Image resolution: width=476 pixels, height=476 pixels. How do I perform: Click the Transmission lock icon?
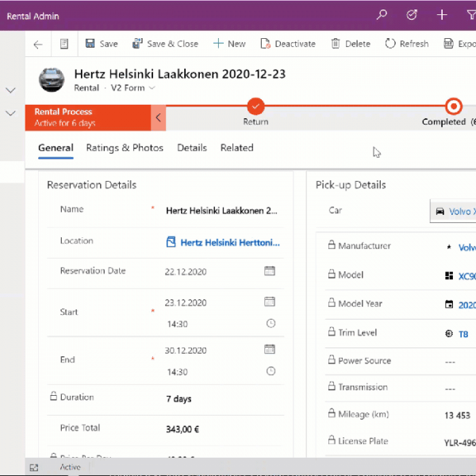click(x=332, y=386)
